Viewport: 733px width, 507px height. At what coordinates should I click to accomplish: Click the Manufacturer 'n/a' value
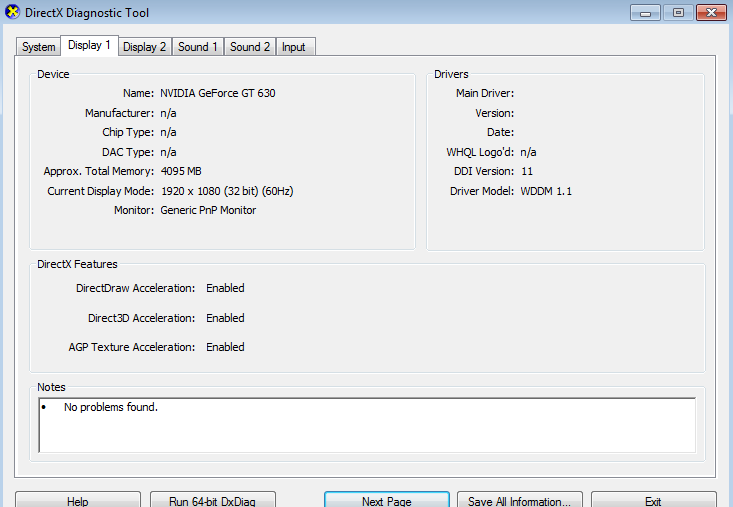point(168,113)
